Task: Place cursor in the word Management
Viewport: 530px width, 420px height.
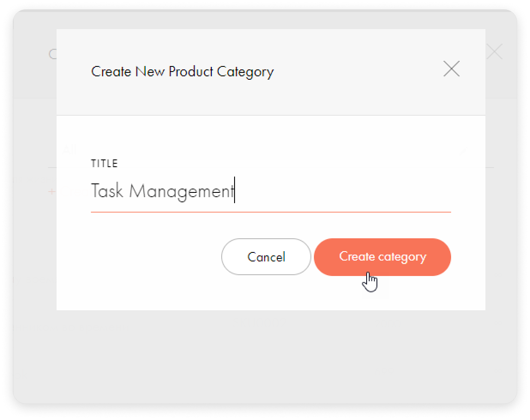Action: pyautogui.click(x=181, y=191)
